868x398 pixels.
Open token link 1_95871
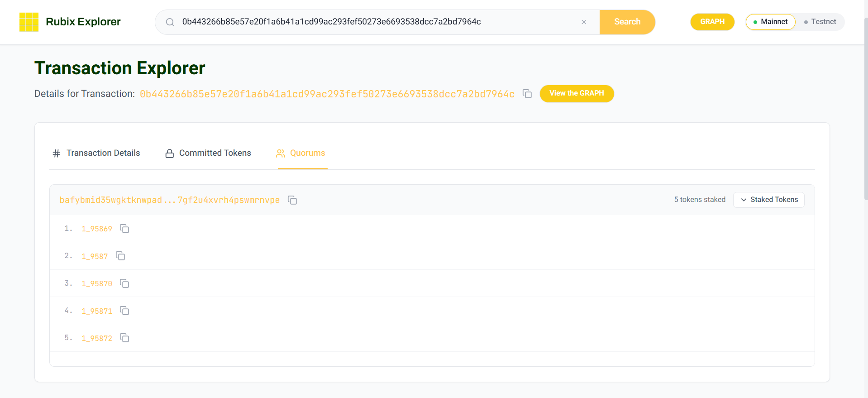(97, 311)
